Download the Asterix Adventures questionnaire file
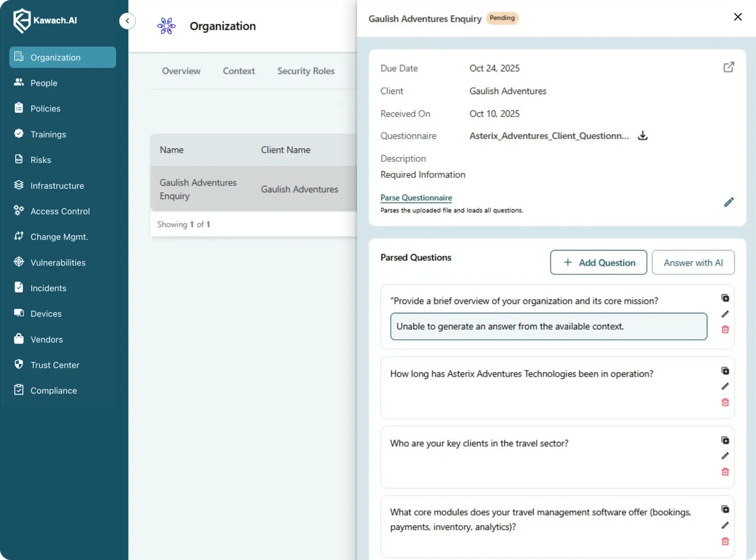756x560 pixels. point(643,136)
